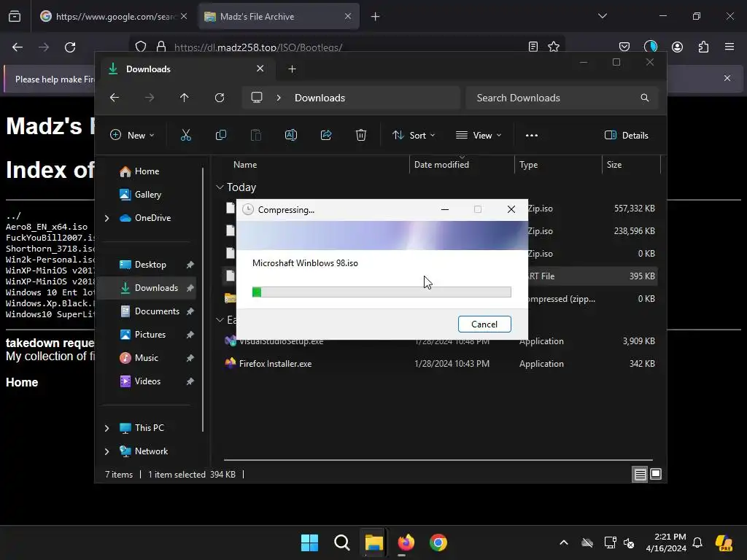Click the Cut scissors icon in Explorer toolbar
The image size is (747, 560).
[186, 135]
